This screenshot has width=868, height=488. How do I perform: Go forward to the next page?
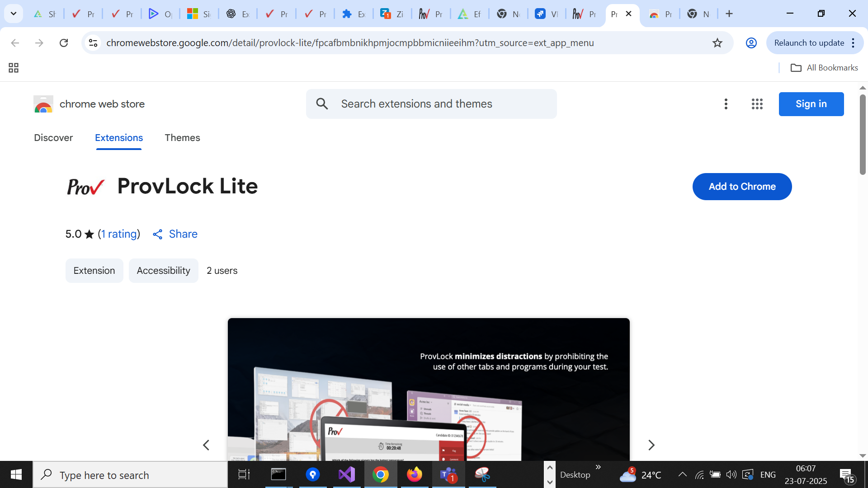39,43
